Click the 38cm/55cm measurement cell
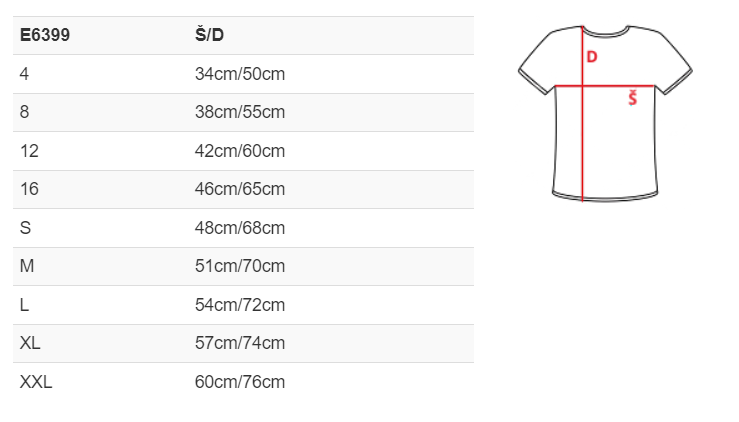 tap(240, 112)
